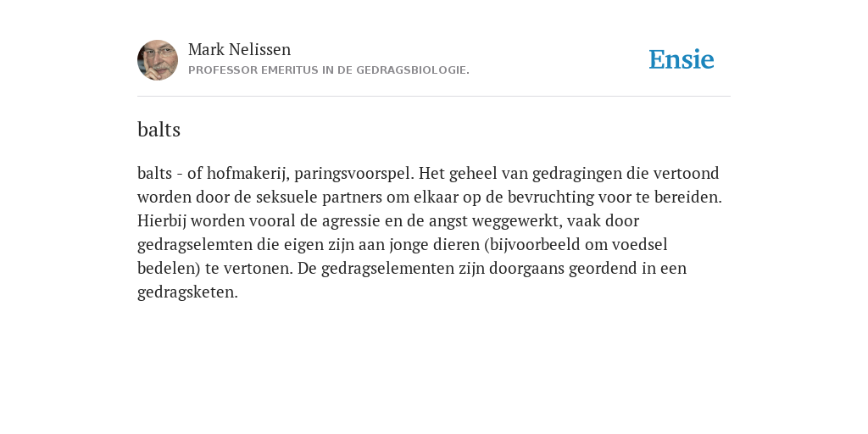
Task: Click the word 'paringsvoorspel' in the text
Action: point(354,174)
